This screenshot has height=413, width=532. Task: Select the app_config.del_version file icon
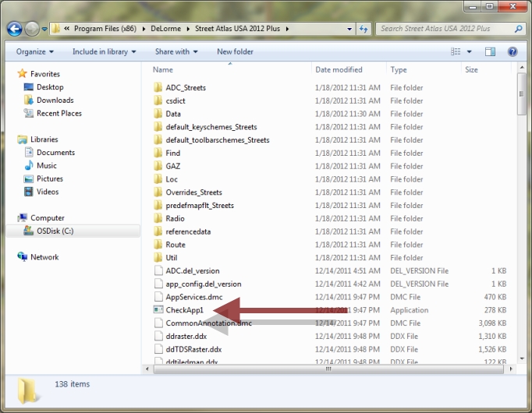click(158, 284)
